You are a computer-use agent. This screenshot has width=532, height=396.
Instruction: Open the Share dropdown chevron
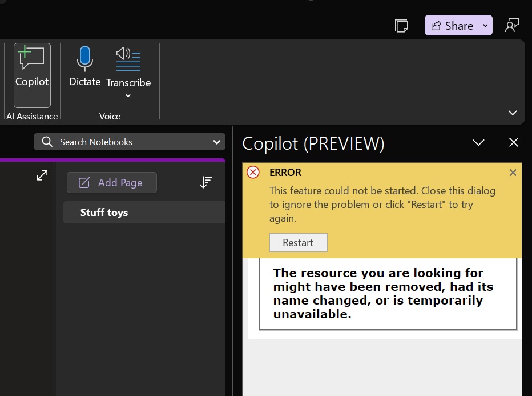click(x=486, y=25)
